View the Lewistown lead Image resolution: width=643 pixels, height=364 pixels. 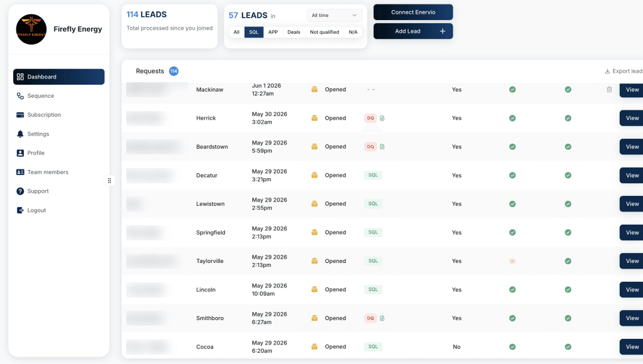632,204
